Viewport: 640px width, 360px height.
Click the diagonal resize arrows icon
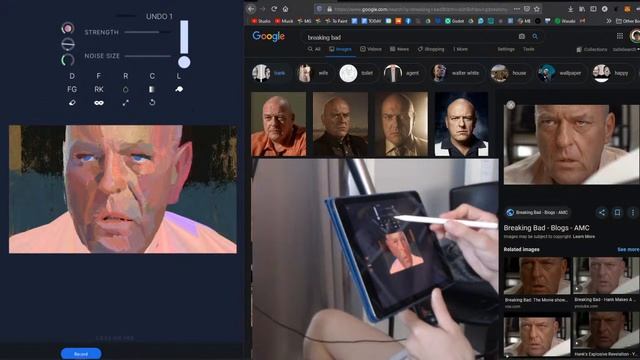(126, 103)
